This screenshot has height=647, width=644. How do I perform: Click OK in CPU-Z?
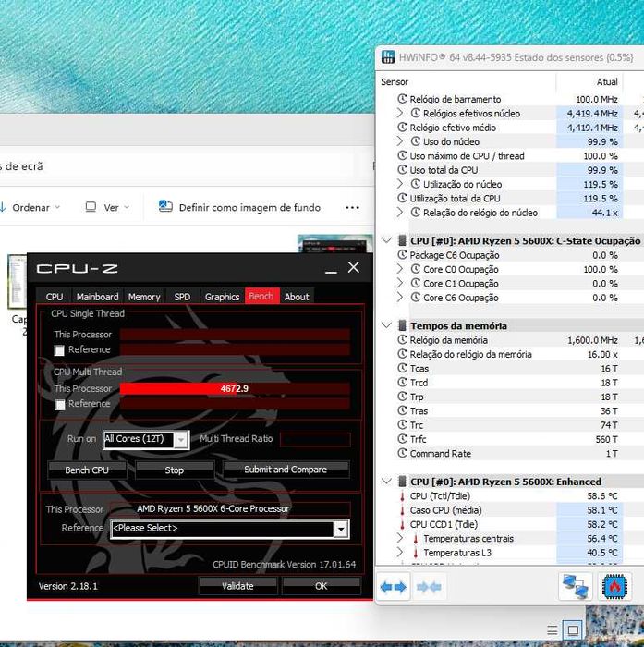(321, 586)
